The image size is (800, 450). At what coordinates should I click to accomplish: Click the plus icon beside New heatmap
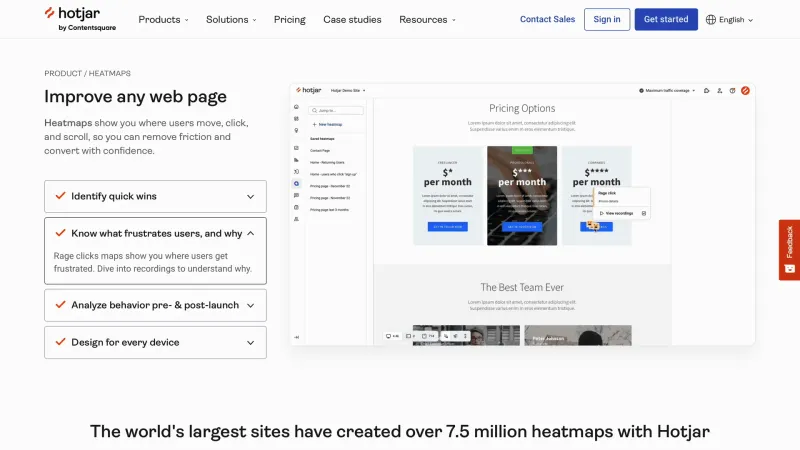click(x=314, y=124)
